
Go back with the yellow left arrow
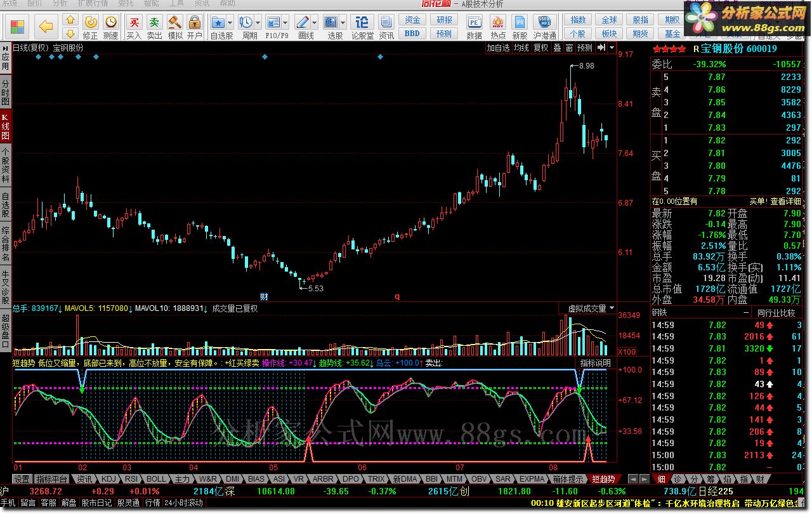46,27
